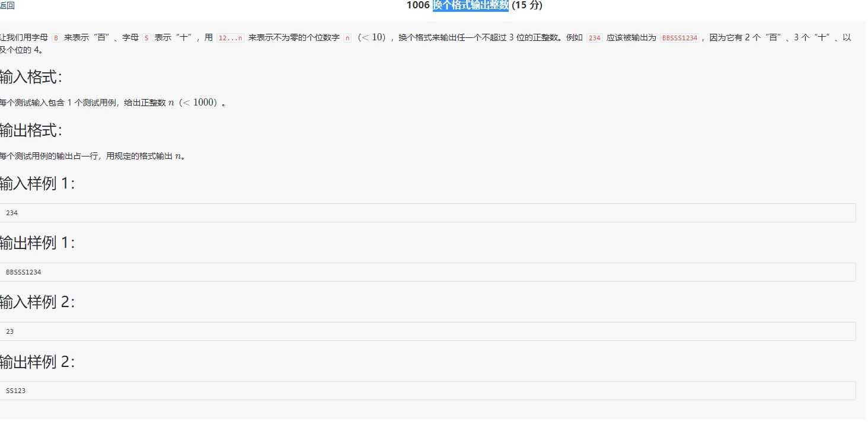
Task: Select the sample input box containing 23
Action: (x=427, y=331)
